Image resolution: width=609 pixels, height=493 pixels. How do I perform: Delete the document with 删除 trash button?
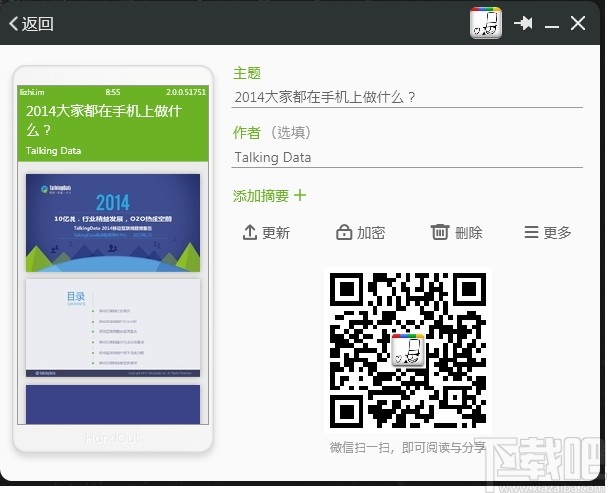[456, 232]
